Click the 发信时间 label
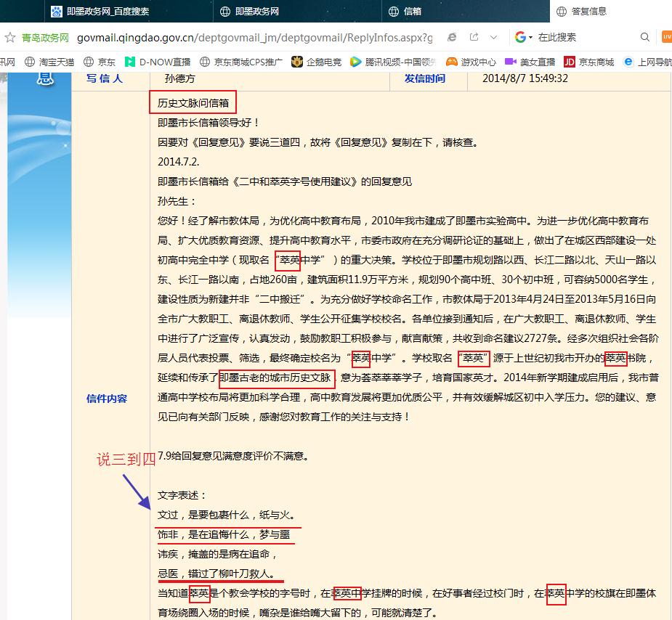Viewport: 672px width, 620px height. (425, 78)
